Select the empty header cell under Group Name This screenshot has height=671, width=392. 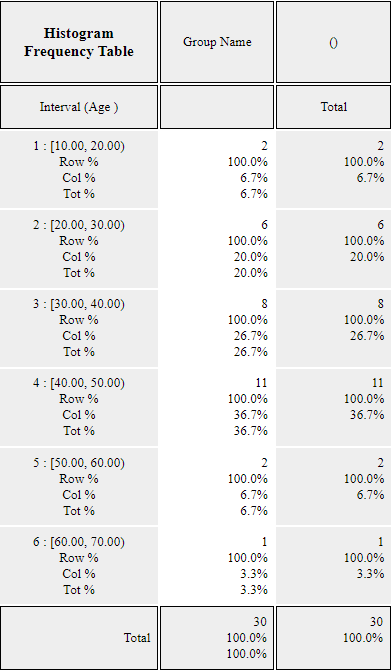tap(217, 107)
